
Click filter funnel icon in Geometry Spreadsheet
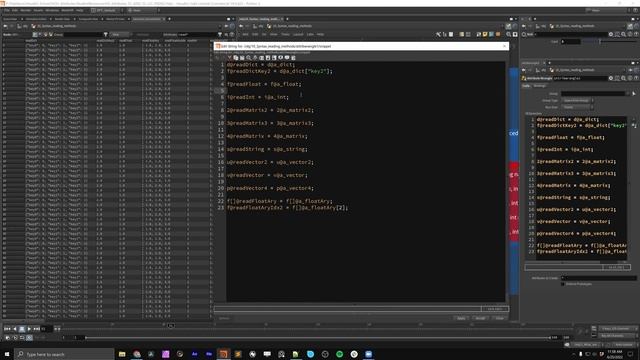tap(106, 35)
